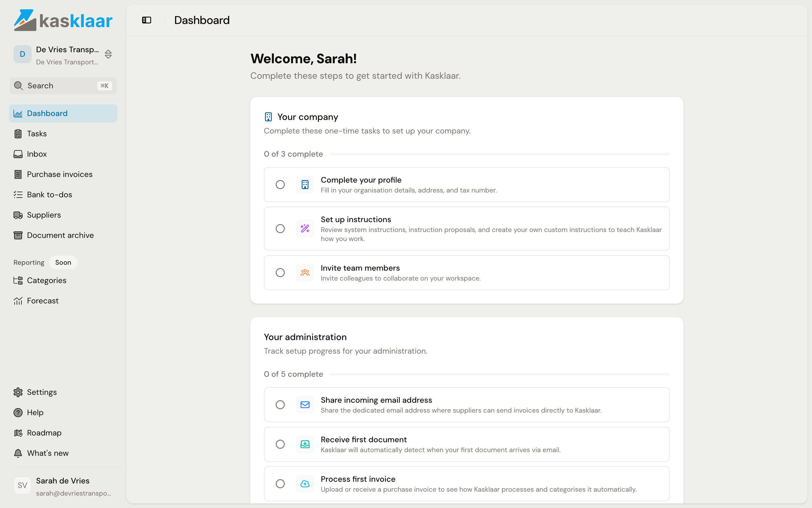Image resolution: width=812 pixels, height=508 pixels.
Task: Click the 0 of 3 complete progress bar
Action: click(500, 154)
